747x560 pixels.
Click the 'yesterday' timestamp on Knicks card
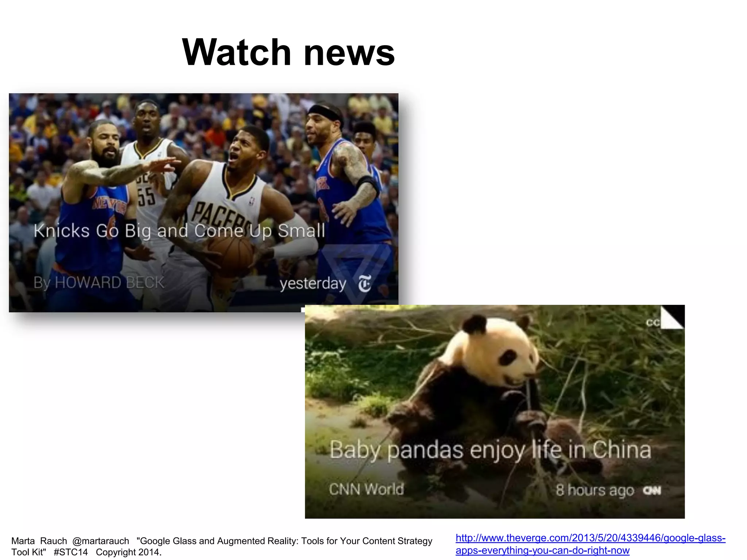coord(313,283)
